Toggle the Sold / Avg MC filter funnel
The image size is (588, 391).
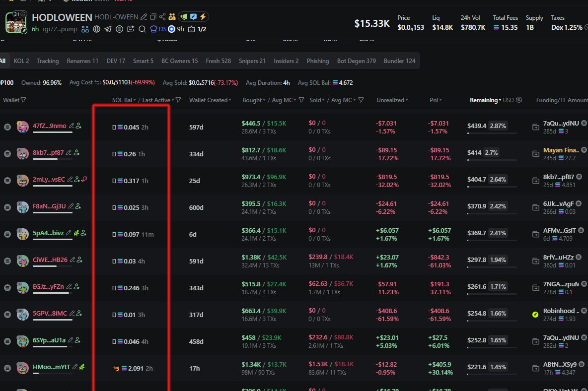(x=361, y=100)
